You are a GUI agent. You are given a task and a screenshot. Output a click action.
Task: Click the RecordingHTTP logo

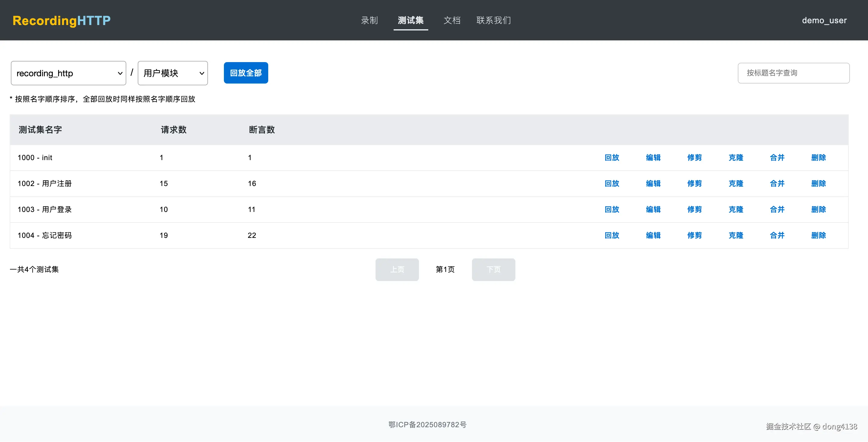coord(62,21)
